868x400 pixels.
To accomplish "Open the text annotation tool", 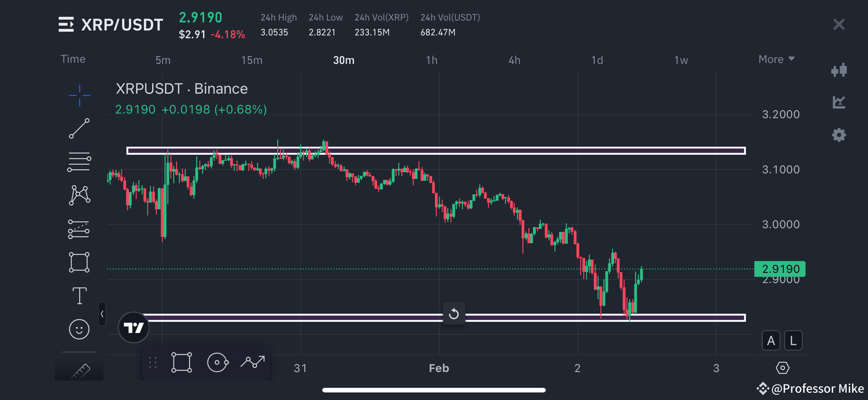I will [79, 296].
